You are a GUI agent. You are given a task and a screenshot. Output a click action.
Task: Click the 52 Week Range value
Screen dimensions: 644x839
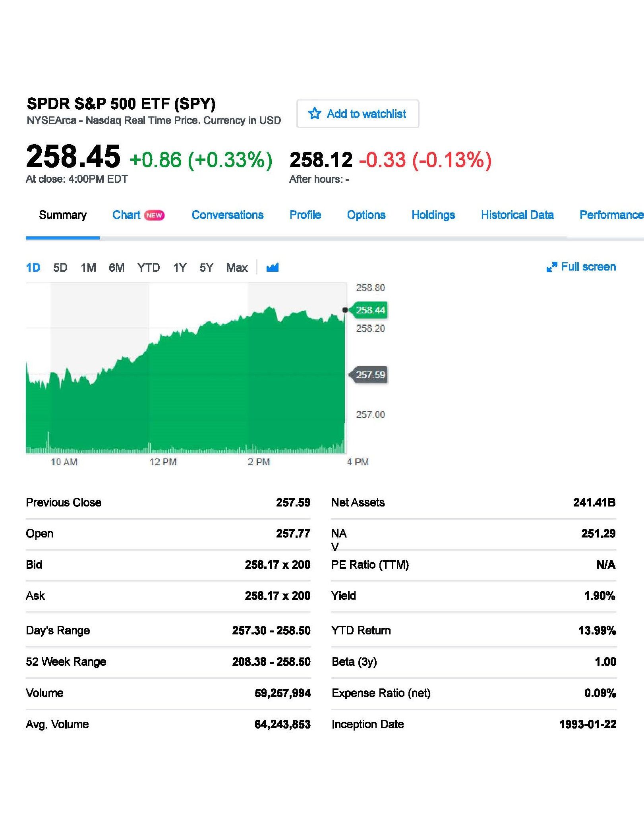point(271,661)
